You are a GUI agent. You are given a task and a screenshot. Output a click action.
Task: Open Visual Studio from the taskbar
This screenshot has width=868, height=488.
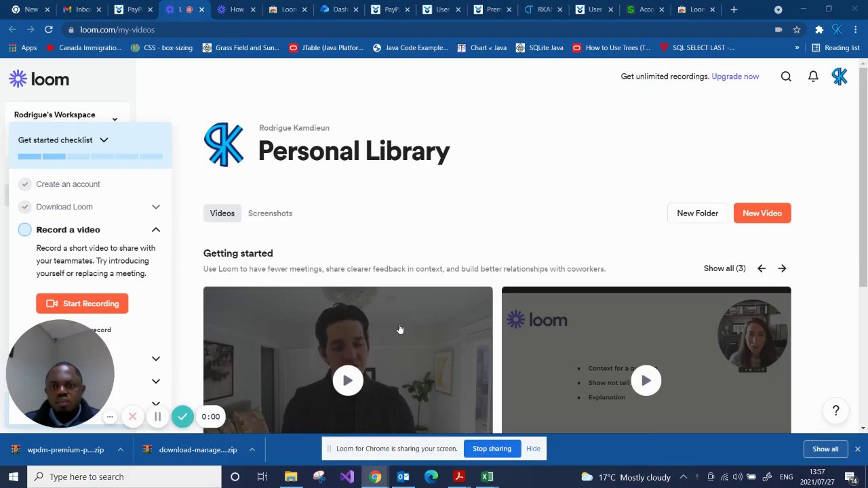[x=347, y=476]
